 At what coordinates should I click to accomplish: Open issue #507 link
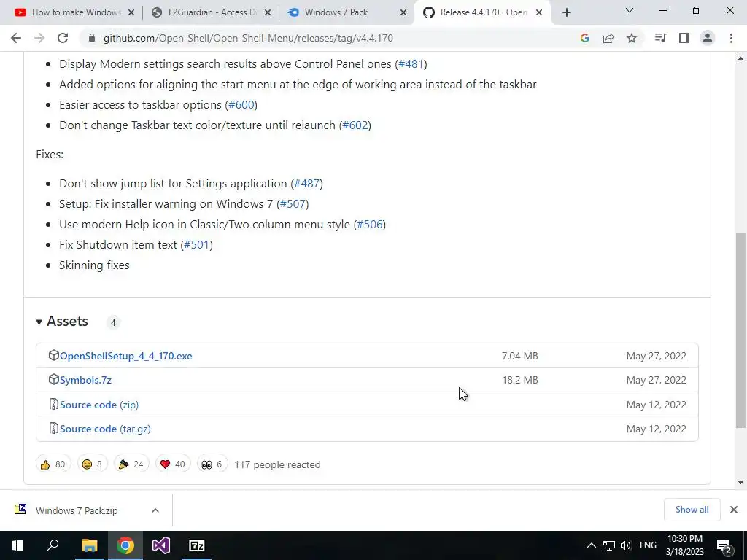coord(293,204)
